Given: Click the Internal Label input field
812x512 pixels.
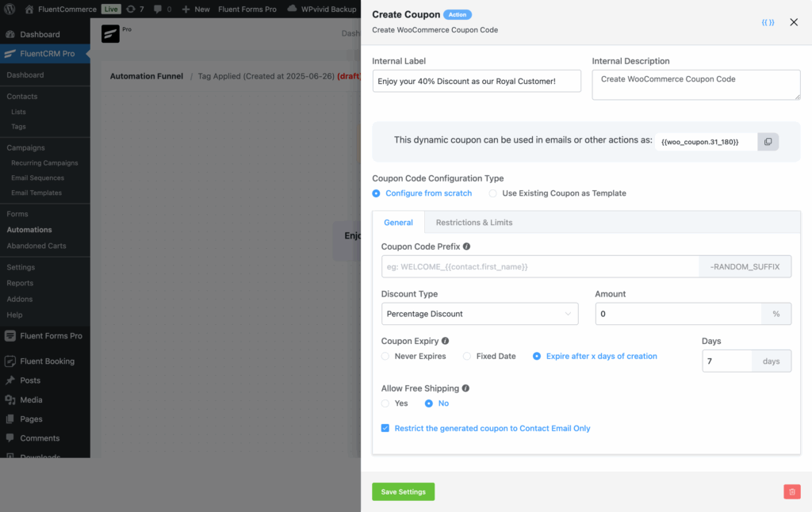Looking at the screenshot, I should (x=477, y=82).
